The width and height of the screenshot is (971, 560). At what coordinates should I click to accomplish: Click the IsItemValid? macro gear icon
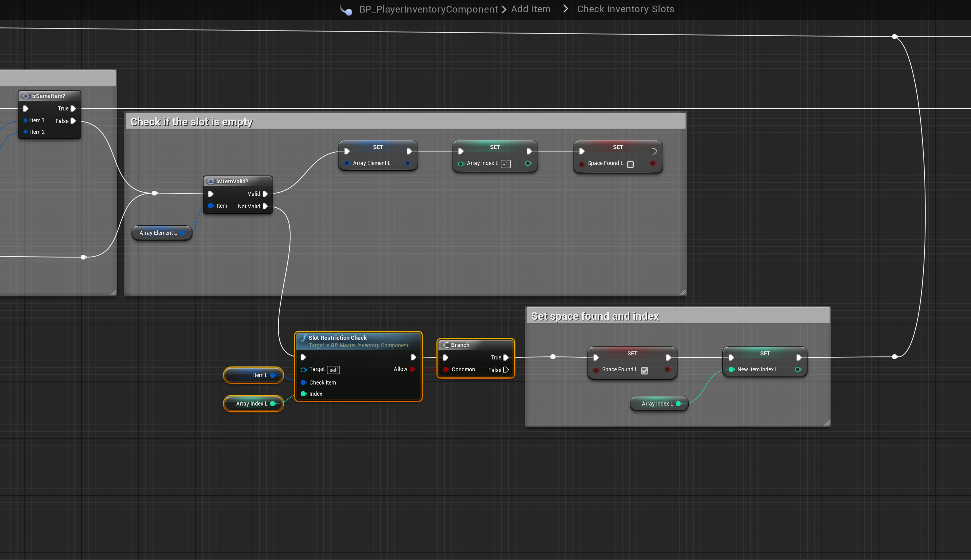[x=211, y=181]
